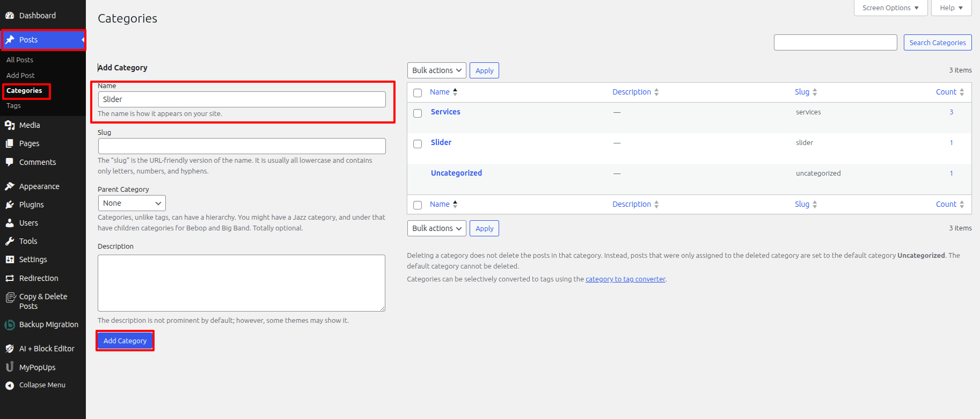Click the Appearance paintbrush icon
This screenshot has width=980, height=419.
coord(10,186)
